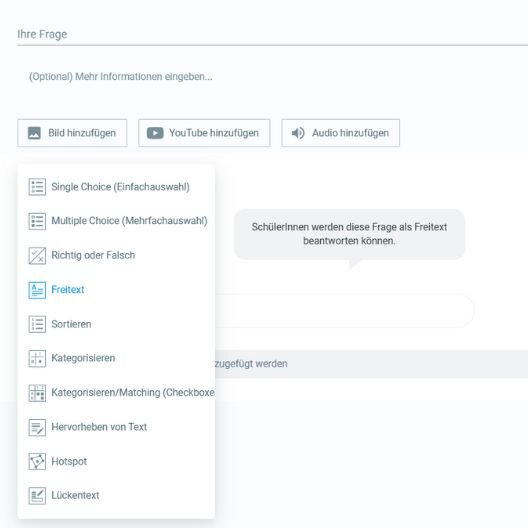Focus the Ihre Frage input field
528x528 pixels.
[x=272, y=34]
